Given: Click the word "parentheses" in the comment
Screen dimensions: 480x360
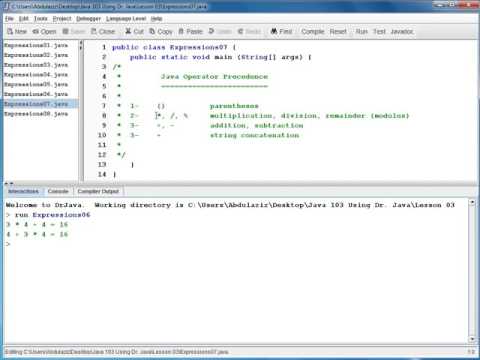Looking at the screenshot, I should tap(234, 106).
